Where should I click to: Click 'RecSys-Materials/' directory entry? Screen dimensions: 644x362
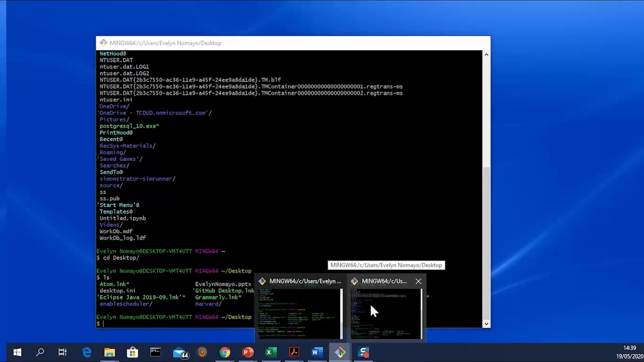pos(128,146)
